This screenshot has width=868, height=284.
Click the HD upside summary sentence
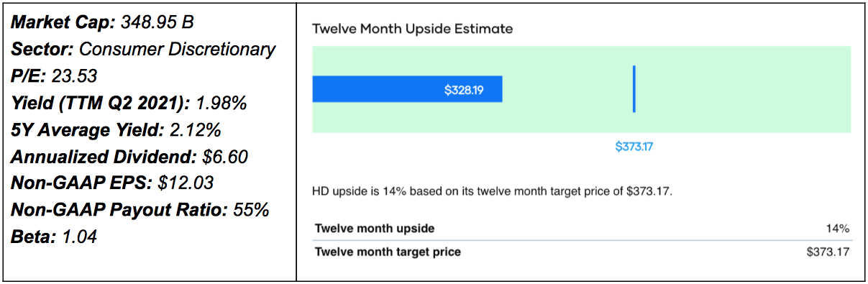point(492,192)
